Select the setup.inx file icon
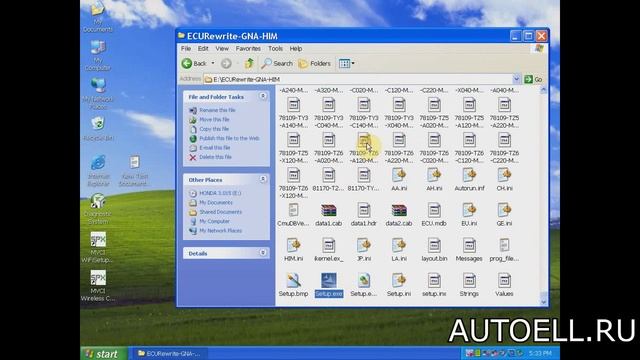640x360 pixels. [434, 281]
